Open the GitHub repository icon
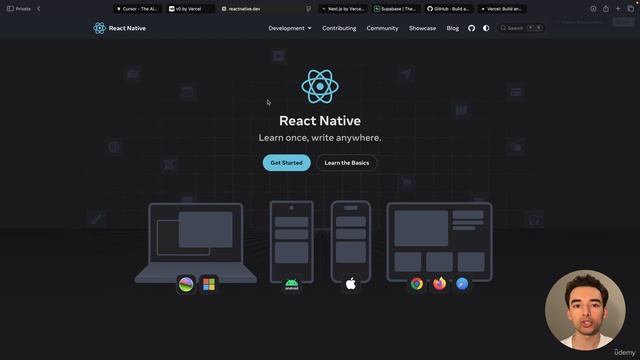This screenshot has width=640, height=360. coord(471,28)
